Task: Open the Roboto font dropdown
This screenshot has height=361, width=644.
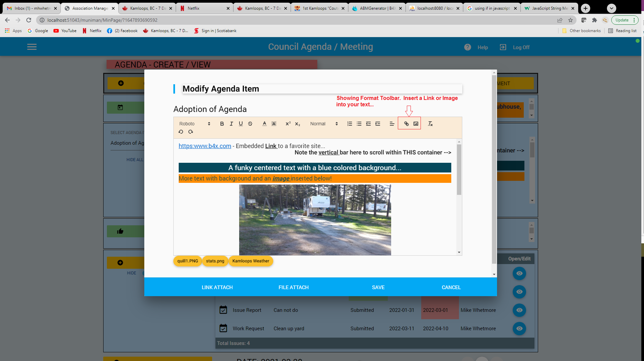Action: 195,124
